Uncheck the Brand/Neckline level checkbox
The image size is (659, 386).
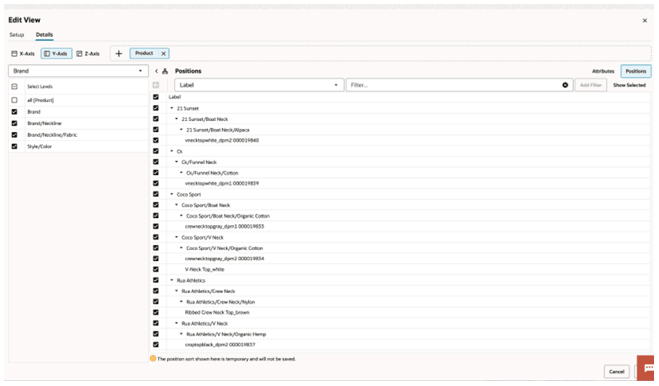(14, 123)
